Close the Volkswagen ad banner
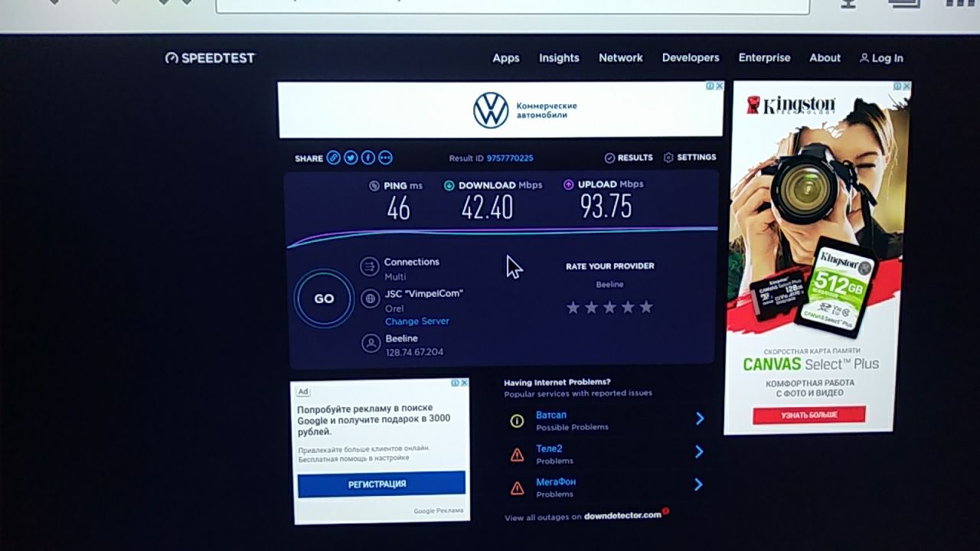980x551 pixels. (719, 86)
